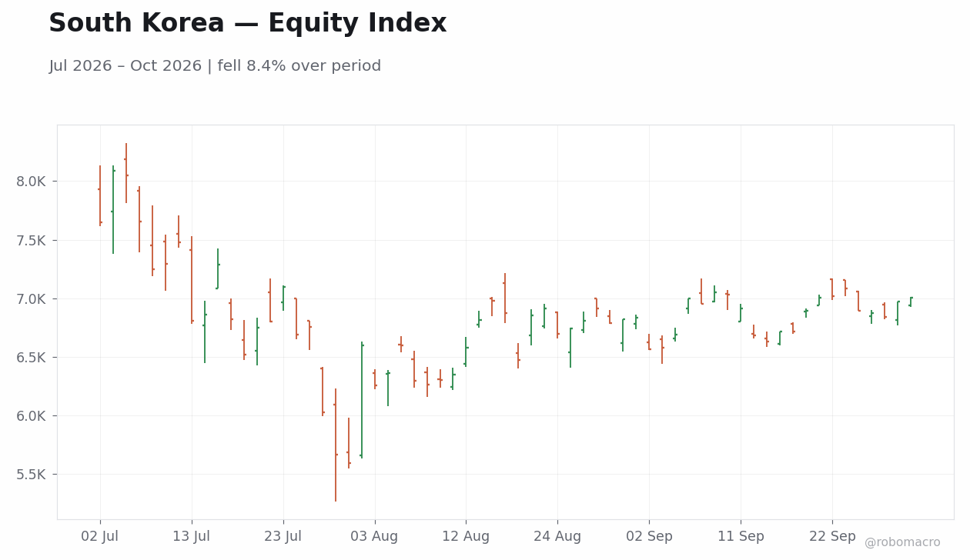Image resolution: width=970 pixels, height=560 pixels.
Task: Select the 02 Sep x-axis date label
Action: tap(649, 536)
